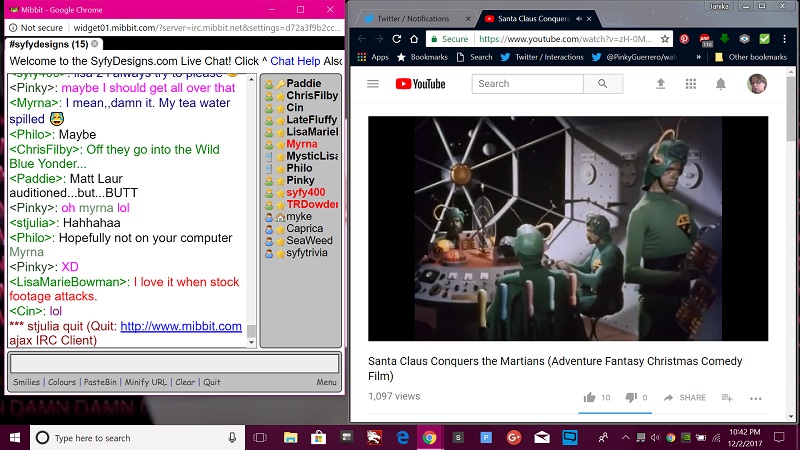Image resolution: width=800 pixels, height=450 pixels.
Task: Click the Pinterest extension icon
Action: 684,39
